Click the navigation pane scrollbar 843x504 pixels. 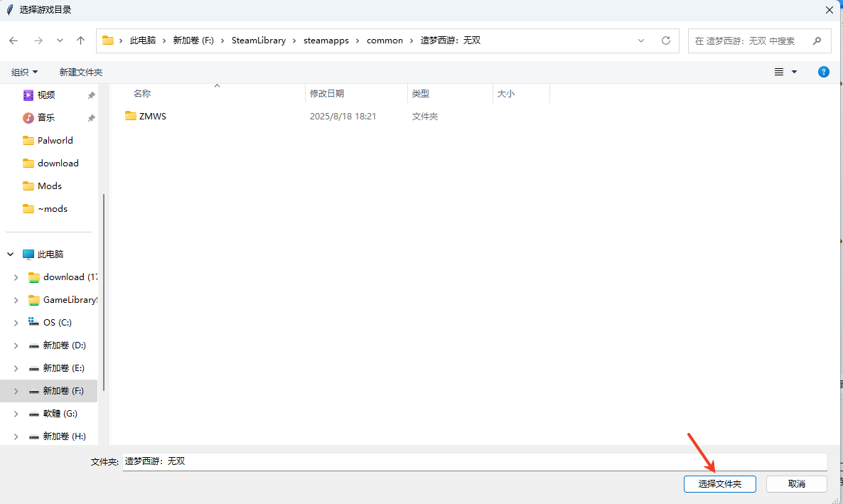[103, 293]
